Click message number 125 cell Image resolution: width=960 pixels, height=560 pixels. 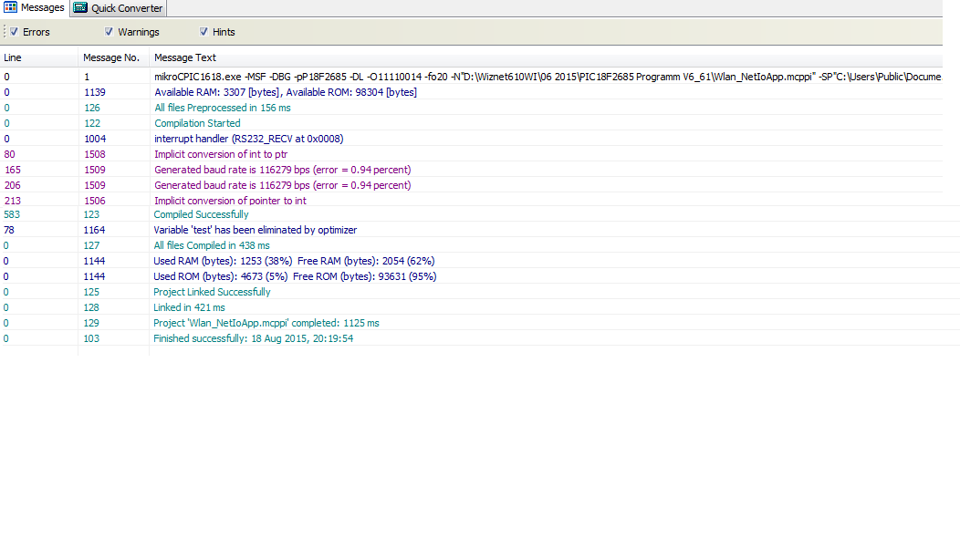pos(91,292)
